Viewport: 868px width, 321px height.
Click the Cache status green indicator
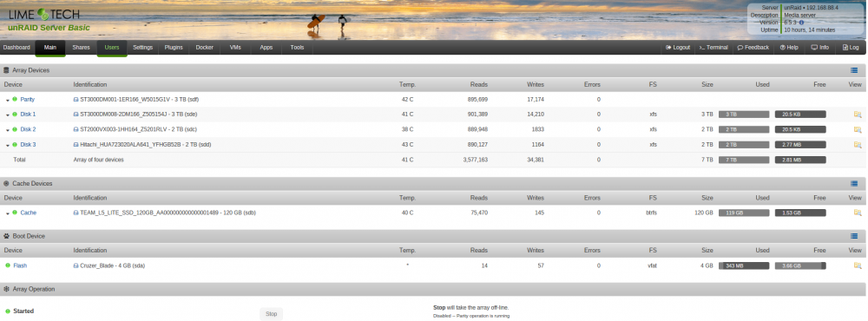15,212
